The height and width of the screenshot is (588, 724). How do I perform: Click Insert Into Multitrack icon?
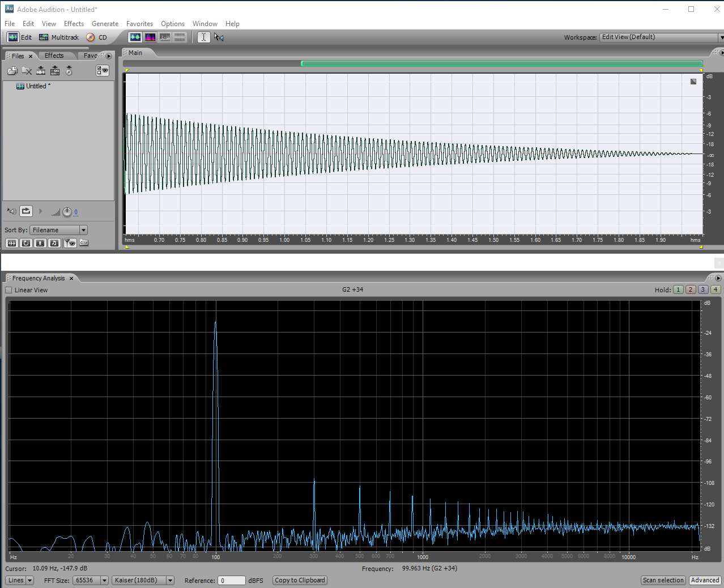55,71
